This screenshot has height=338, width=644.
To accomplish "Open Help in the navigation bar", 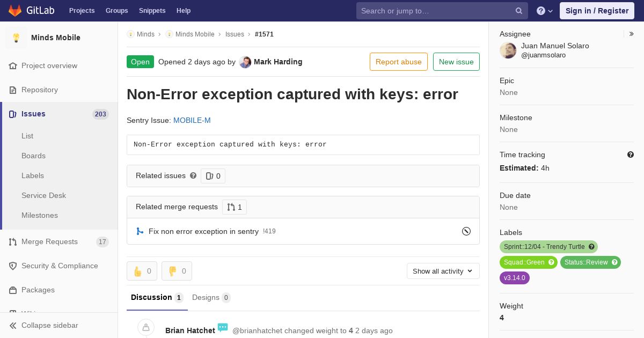I will pos(184,11).
